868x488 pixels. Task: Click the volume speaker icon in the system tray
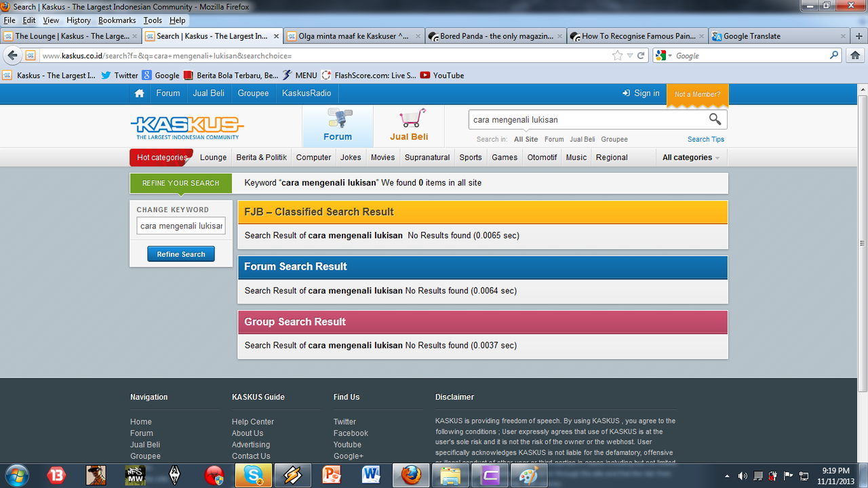click(x=743, y=476)
